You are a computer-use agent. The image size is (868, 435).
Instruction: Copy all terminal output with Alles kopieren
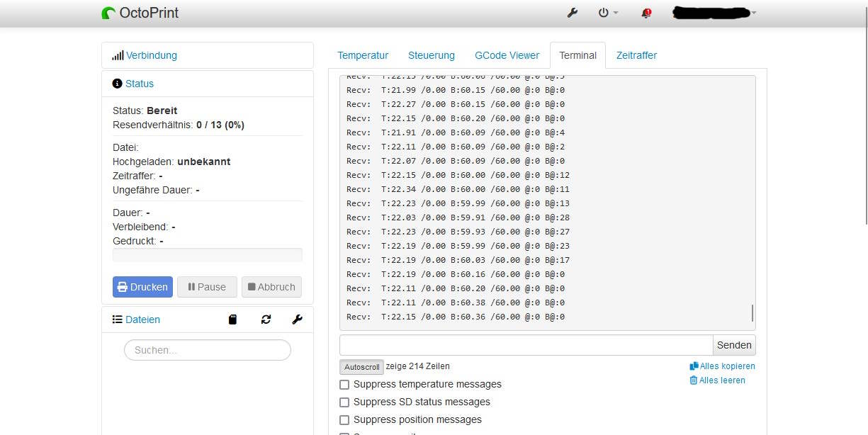tap(723, 366)
